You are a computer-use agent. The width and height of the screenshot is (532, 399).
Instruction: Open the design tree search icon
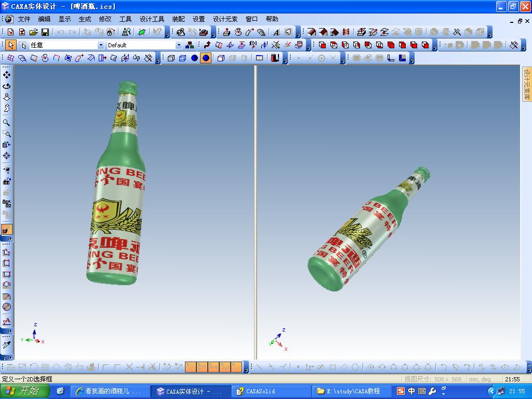(x=127, y=32)
